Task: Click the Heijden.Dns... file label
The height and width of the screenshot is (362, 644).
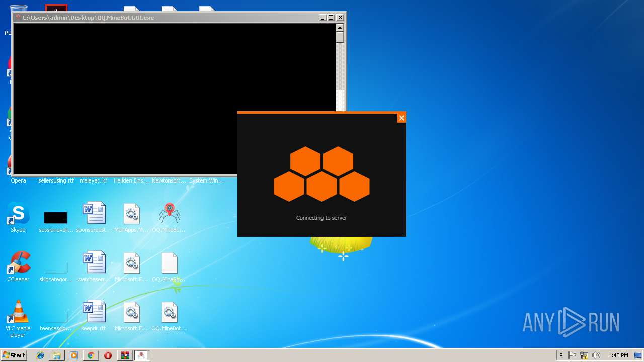Action: coord(132,180)
